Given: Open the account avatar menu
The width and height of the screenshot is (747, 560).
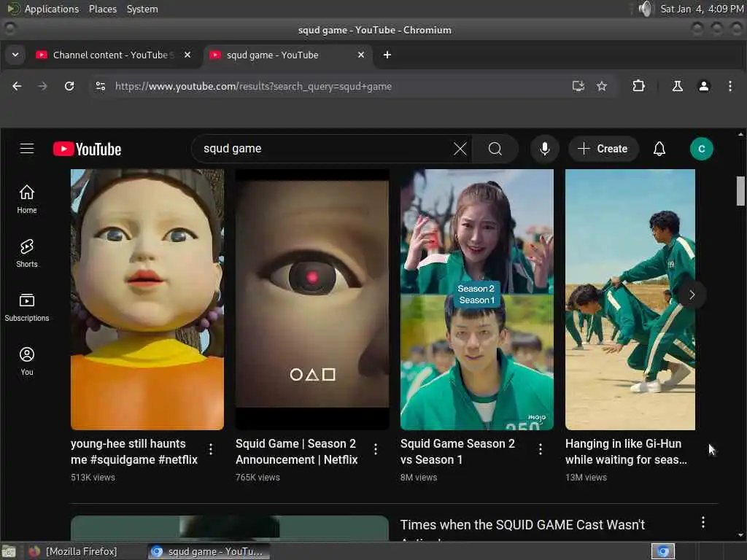Looking at the screenshot, I should [x=701, y=149].
